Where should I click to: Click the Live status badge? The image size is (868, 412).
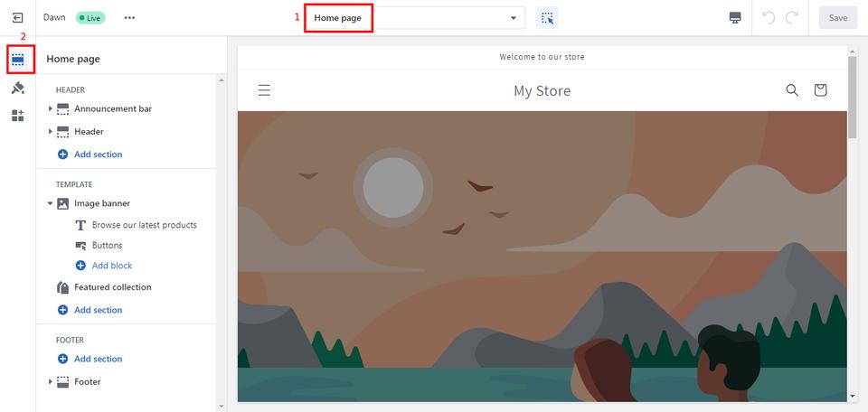coord(90,18)
